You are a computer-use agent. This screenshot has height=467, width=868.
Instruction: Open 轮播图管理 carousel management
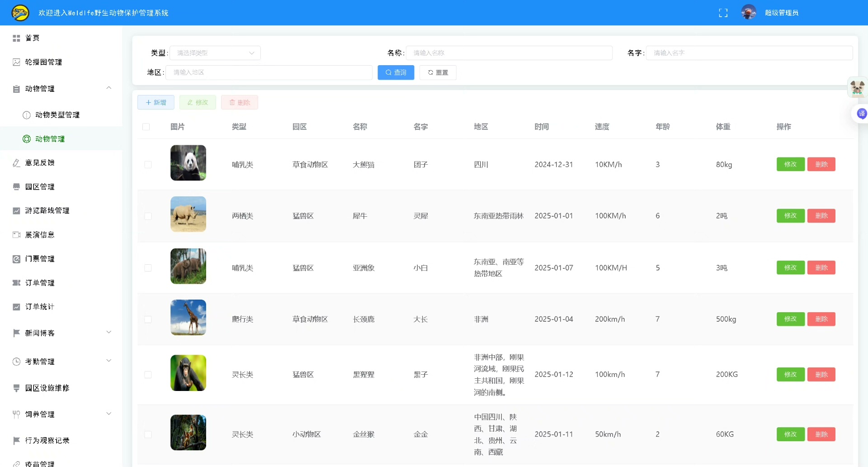pyautogui.click(x=43, y=62)
